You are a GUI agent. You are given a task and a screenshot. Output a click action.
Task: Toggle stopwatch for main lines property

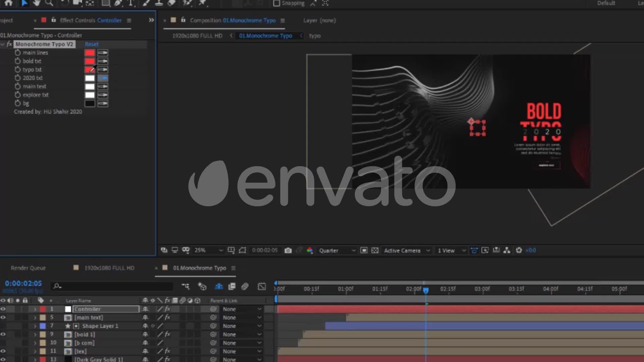pos(18,53)
